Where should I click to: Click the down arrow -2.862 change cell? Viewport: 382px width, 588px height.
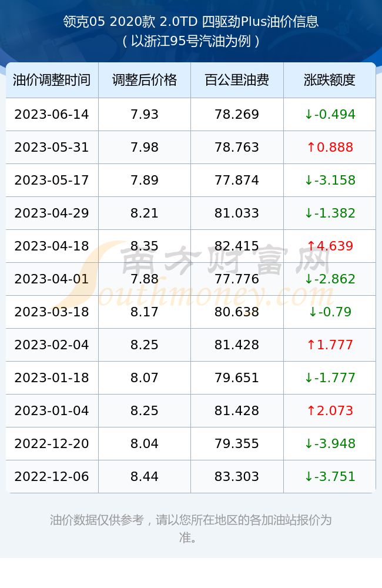(x=330, y=279)
